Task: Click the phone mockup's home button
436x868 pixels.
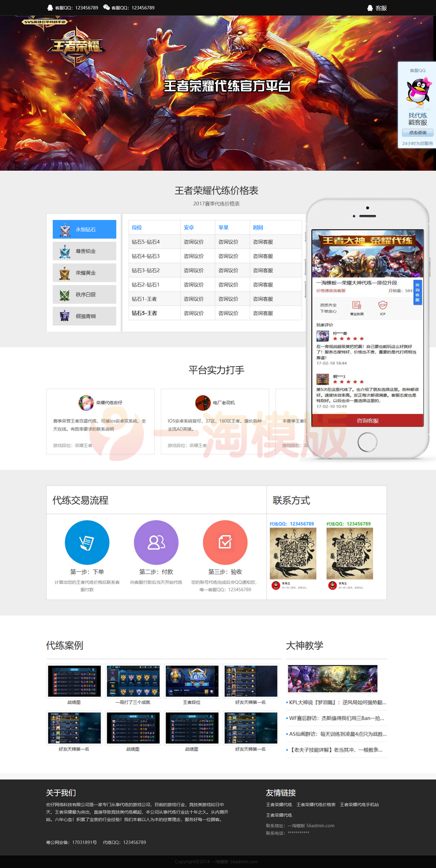Action: click(367, 442)
